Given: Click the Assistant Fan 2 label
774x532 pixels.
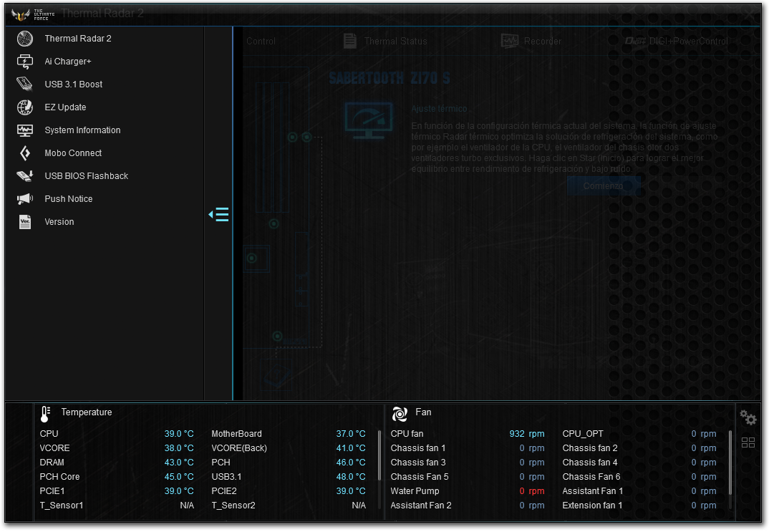Looking at the screenshot, I should pos(421,506).
